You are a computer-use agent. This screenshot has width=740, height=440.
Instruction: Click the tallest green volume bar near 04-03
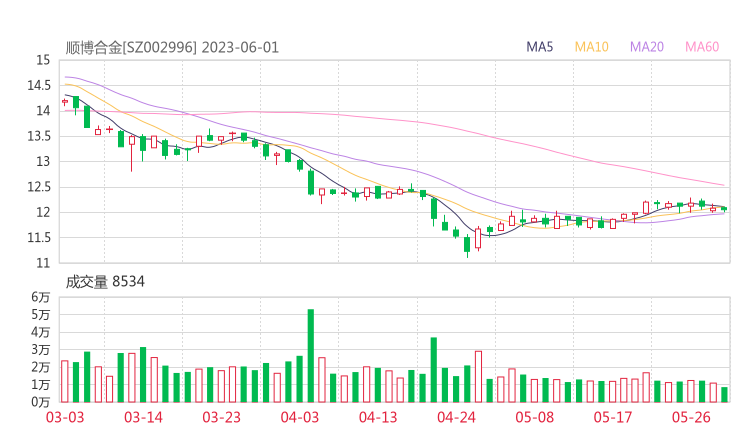(311, 356)
